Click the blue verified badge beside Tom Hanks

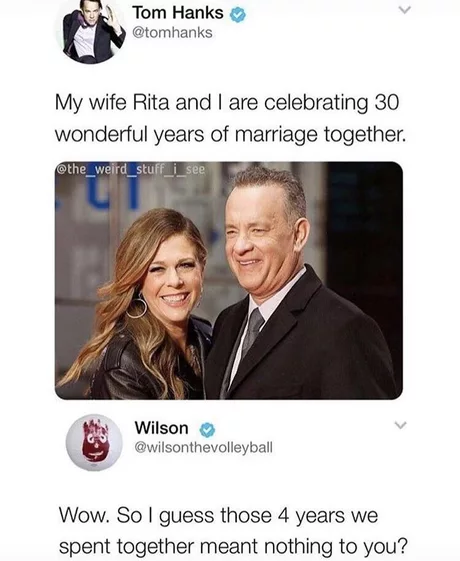tap(238, 14)
